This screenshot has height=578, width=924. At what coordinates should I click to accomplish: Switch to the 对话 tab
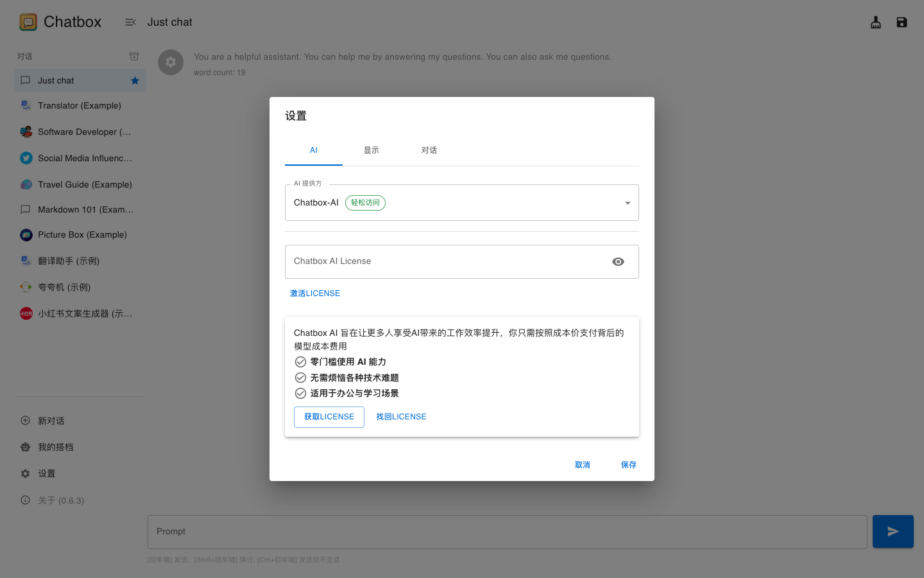tap(429, 150)
